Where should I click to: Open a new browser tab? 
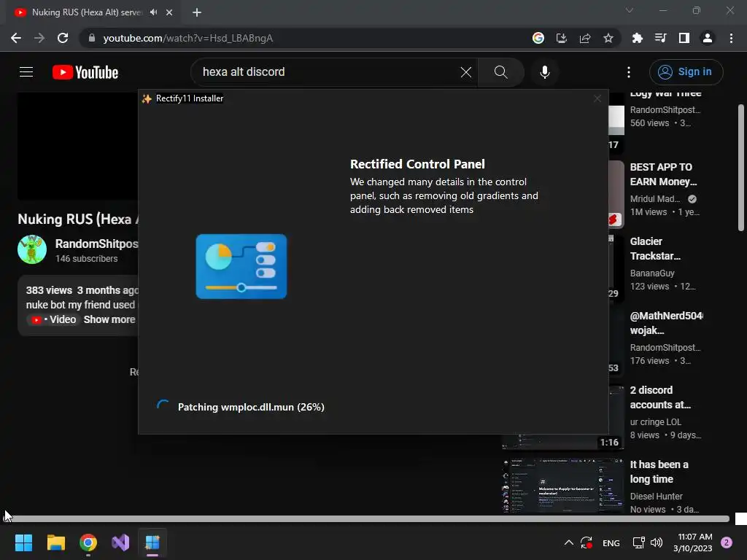197,12
